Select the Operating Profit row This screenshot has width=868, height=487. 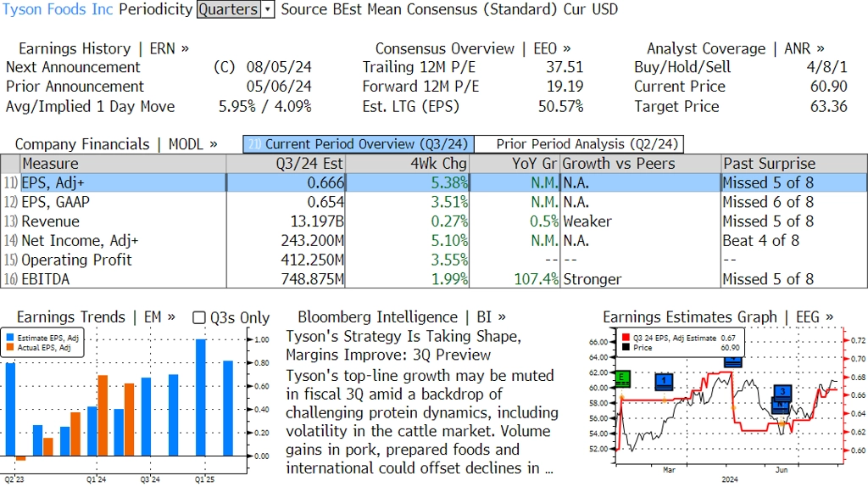click(x=434, y=260)
